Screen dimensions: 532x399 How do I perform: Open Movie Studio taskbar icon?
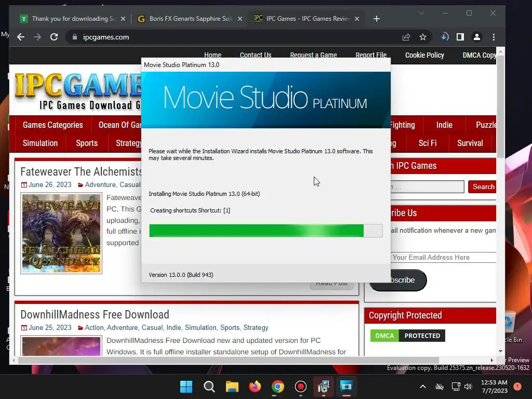pos(347,387)
